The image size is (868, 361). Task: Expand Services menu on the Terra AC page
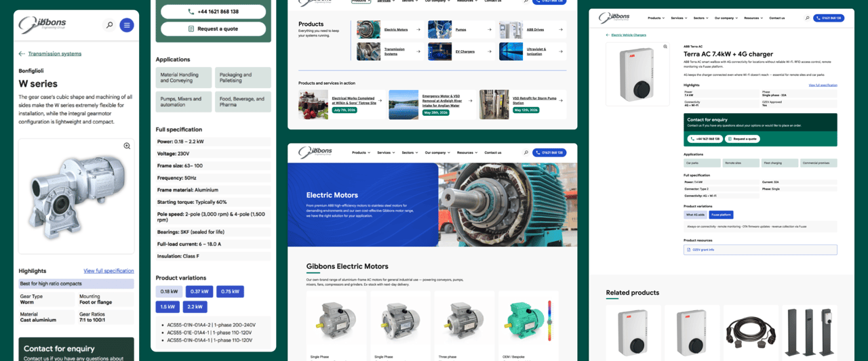click(x=678, y=18)
